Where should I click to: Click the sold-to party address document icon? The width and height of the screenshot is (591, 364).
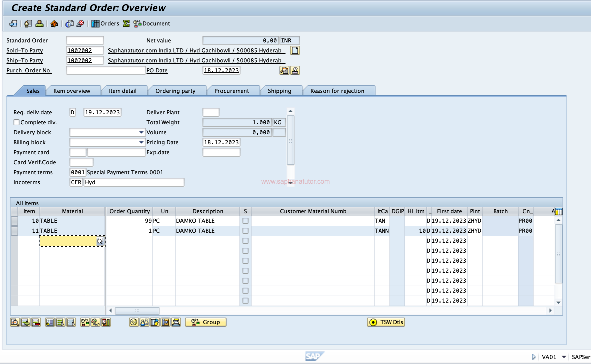(x=295, y=50)
